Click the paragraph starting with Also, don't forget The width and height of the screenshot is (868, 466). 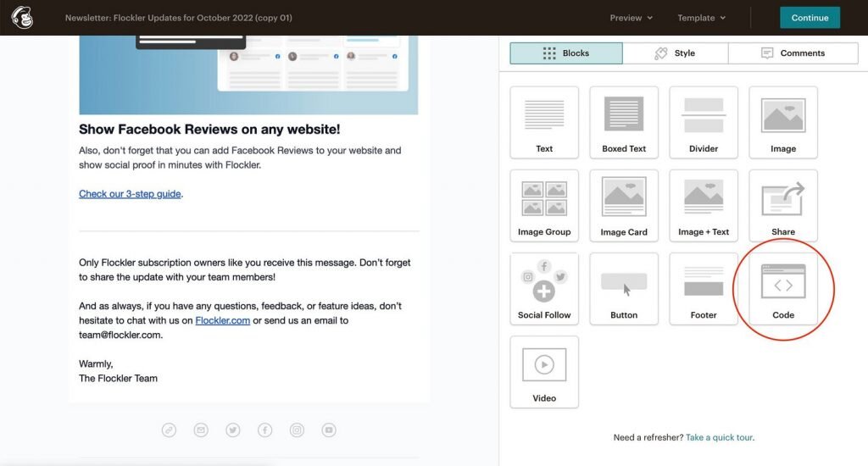tap(240, 158)
